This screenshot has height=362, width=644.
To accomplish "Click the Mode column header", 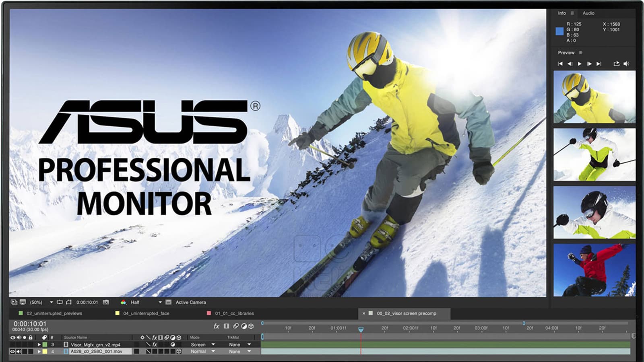I will coord(194,337).
